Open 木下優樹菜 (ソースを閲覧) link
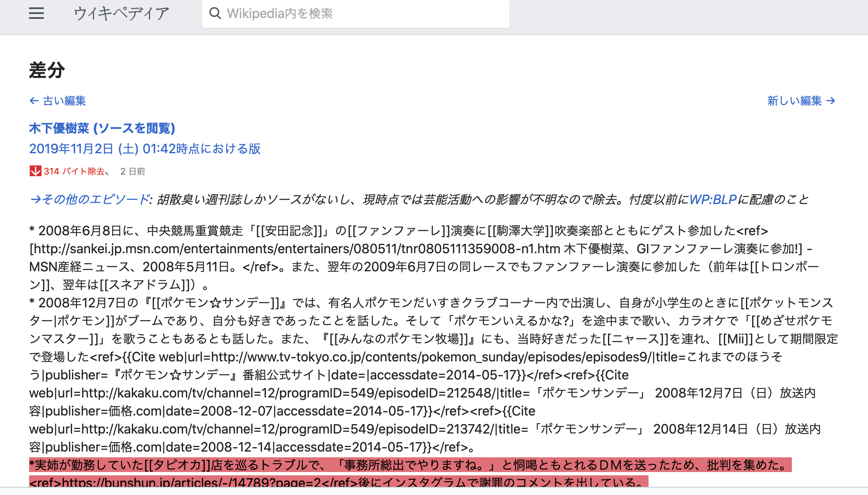 point(102,128)
